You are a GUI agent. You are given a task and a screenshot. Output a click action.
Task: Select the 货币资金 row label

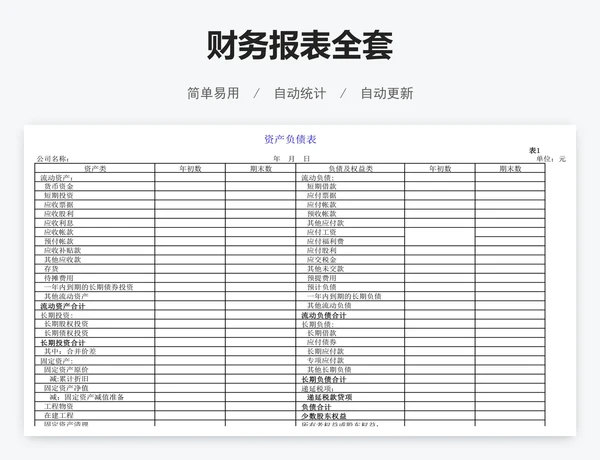coord(59,186)
